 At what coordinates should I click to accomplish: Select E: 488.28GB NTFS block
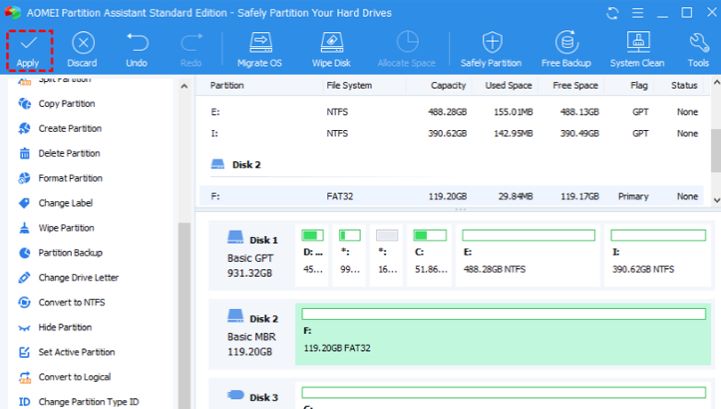click(528, 255)
